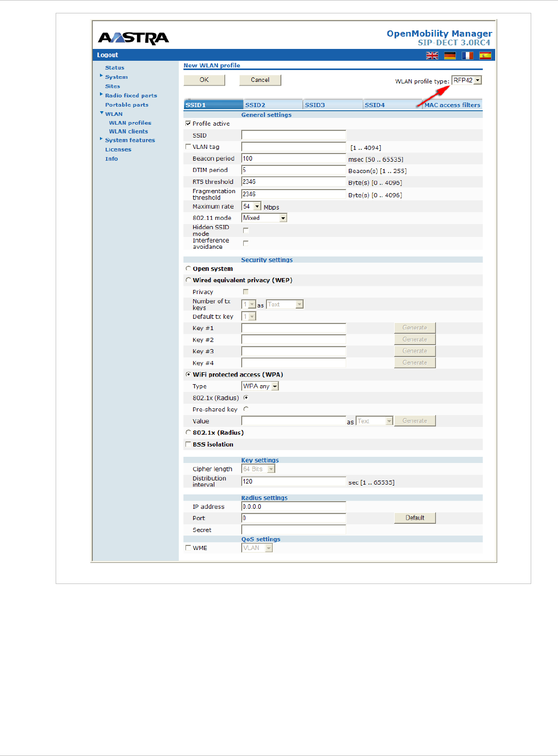
Task: Open the MAC access filters tab
Action: coord(452,105)
